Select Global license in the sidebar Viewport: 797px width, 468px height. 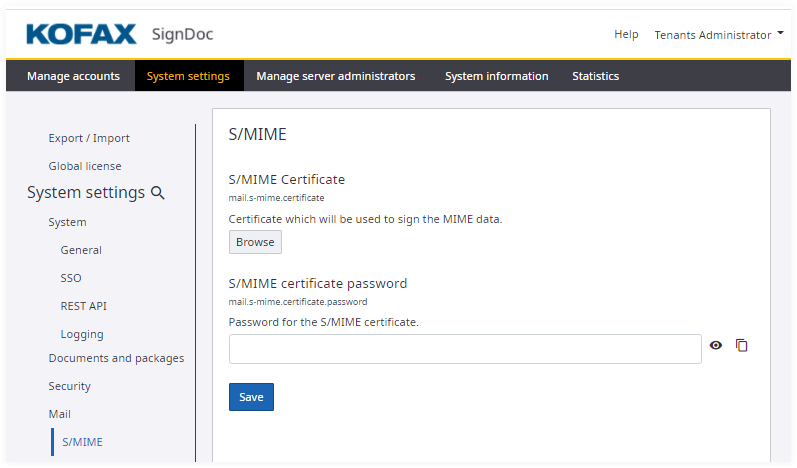pos(85,166)
